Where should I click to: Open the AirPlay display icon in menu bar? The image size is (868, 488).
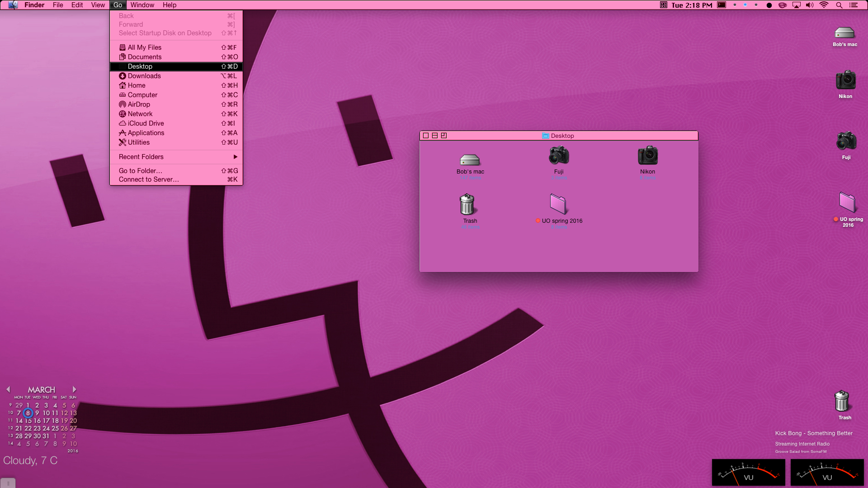point(797,5)
